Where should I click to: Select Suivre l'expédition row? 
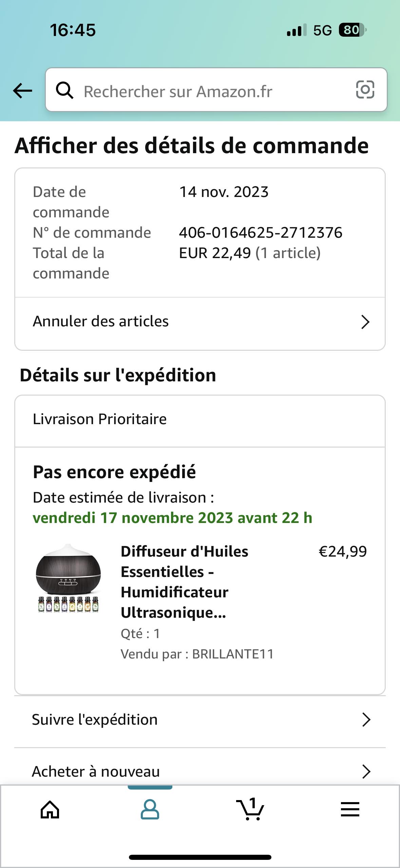200,720
